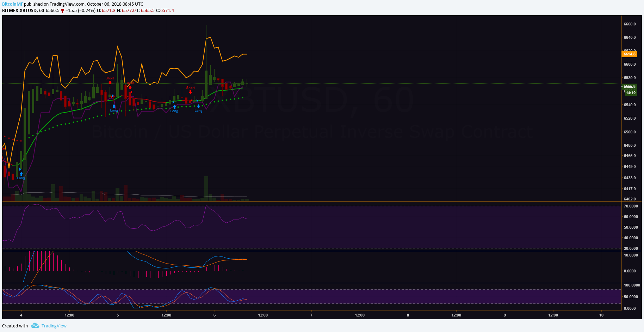Open the BitcoinMF author profile link
This screenshot has width=644, height=332.
[12, 4]
